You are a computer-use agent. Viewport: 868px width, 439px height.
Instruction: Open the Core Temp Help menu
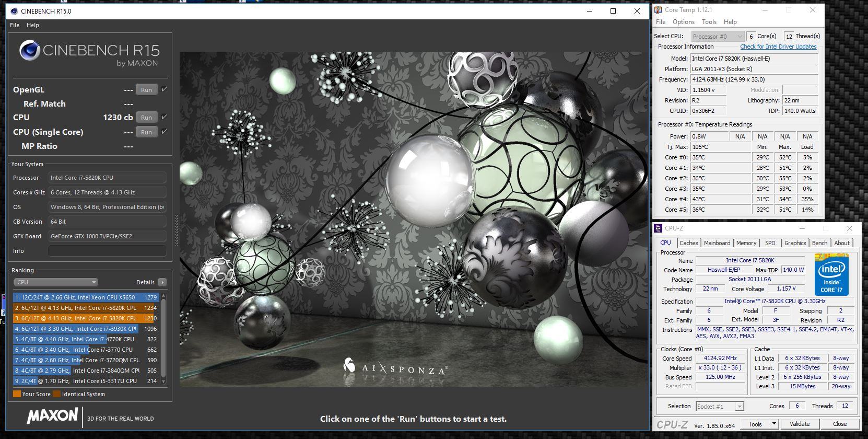pos(730,22)
